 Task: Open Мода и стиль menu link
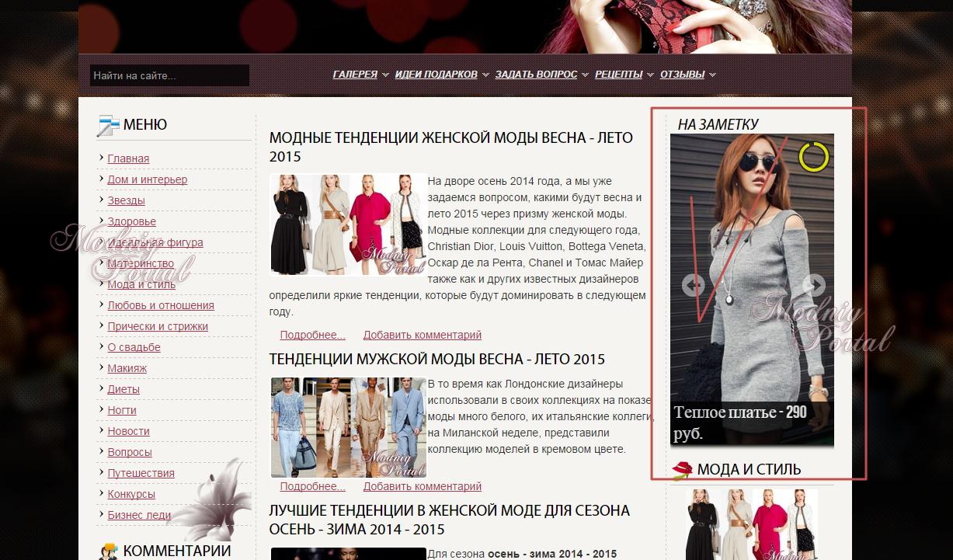pyautogui.click(x=141, y=284)
